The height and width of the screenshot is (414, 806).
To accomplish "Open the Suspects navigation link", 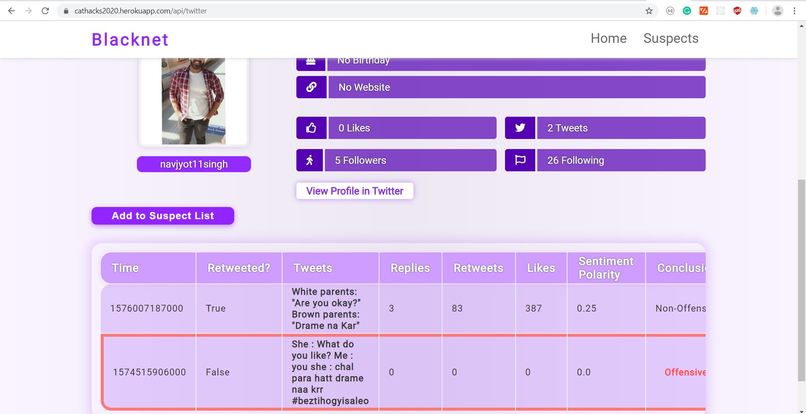I will 671,39.
